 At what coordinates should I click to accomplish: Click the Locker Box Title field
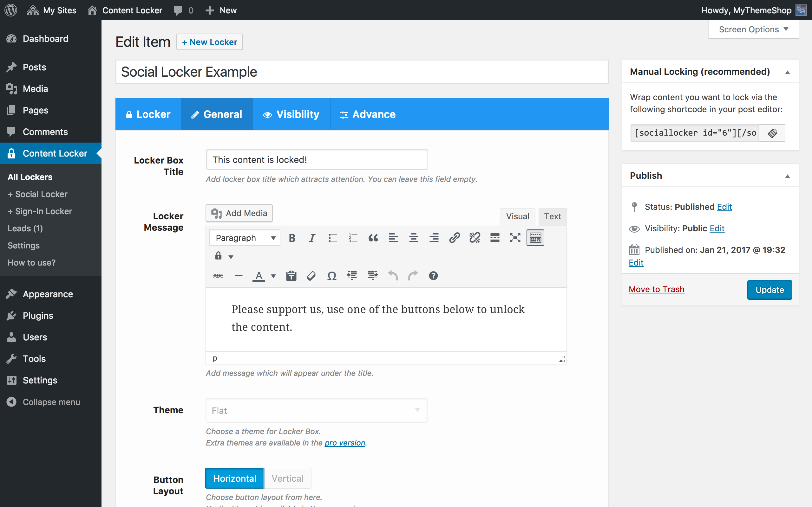tap(317, 160)
